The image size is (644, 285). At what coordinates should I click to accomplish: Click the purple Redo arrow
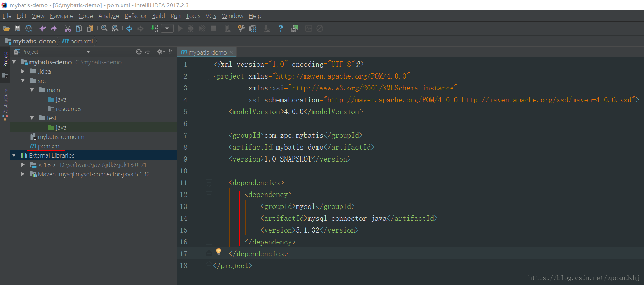click(x=54, y=28)
